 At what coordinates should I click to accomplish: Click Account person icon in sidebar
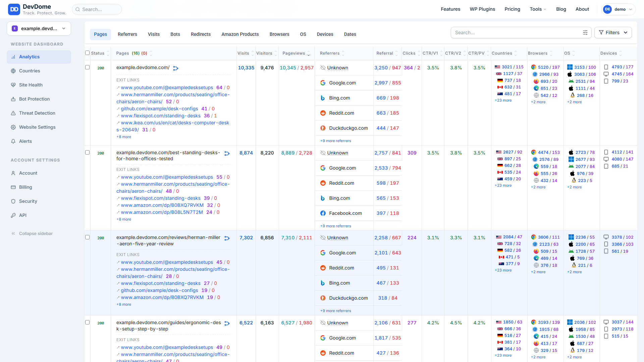click(13, 173)
